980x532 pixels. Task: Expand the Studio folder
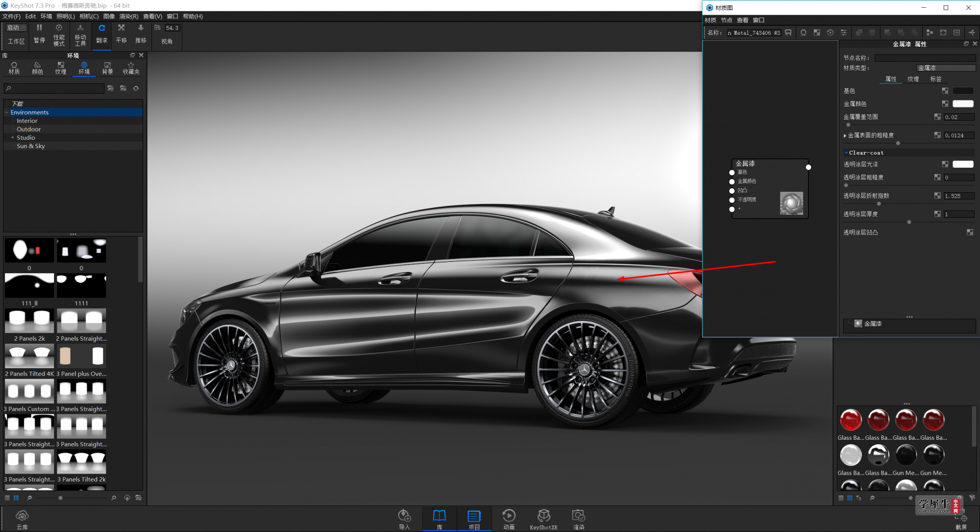point(12,138)
